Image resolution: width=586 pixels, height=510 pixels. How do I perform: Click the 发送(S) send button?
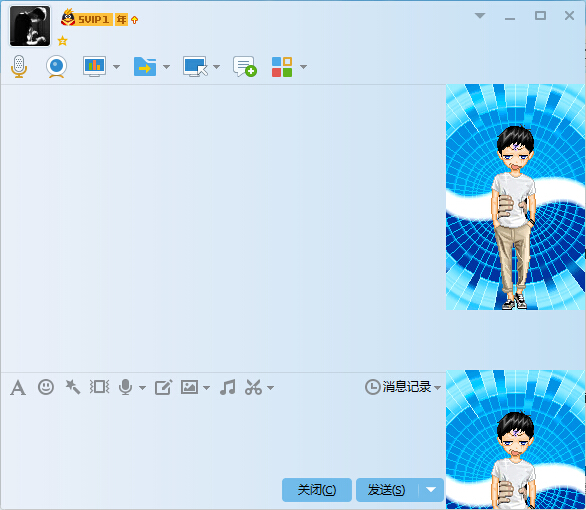tap(387, 490)
